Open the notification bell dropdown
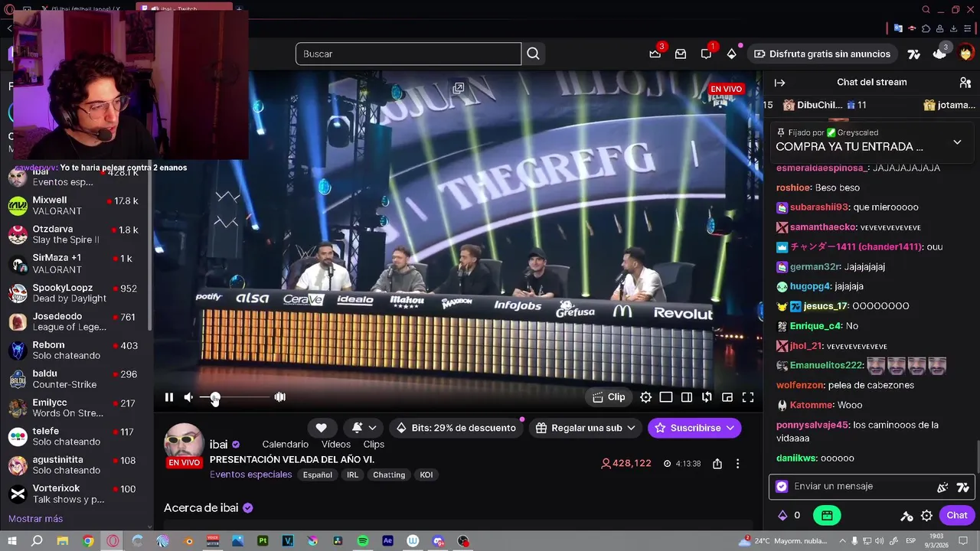 (364, 428)
